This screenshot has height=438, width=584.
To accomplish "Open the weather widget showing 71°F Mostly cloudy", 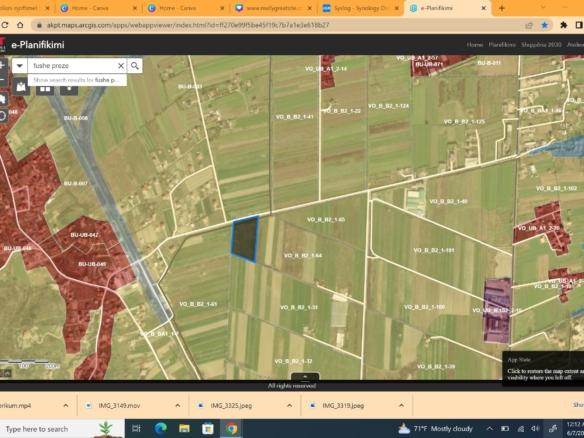I will click(x=436, y=429).
